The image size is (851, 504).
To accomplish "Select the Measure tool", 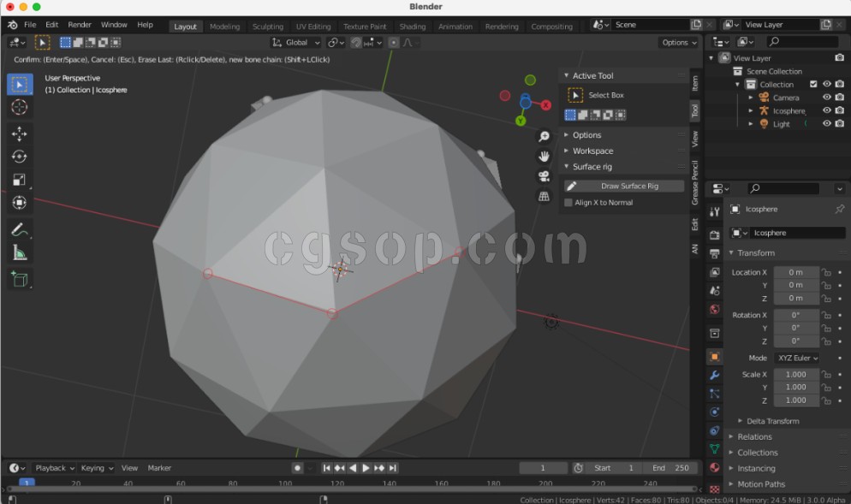I will 20,252.
